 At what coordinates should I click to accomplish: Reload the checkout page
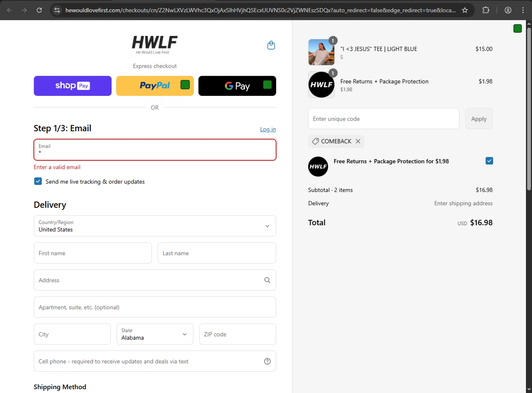click(x=39, y=10)
